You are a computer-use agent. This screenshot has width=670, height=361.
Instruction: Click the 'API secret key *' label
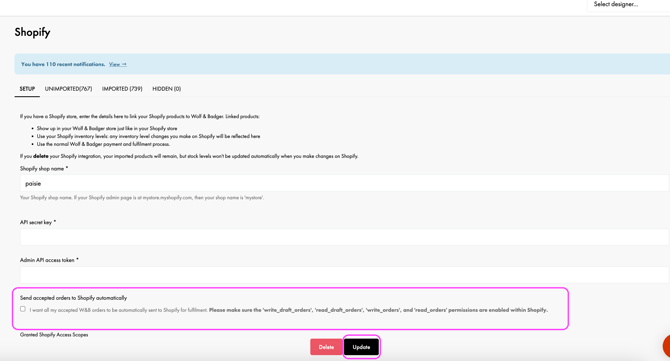tap(38, 222)
